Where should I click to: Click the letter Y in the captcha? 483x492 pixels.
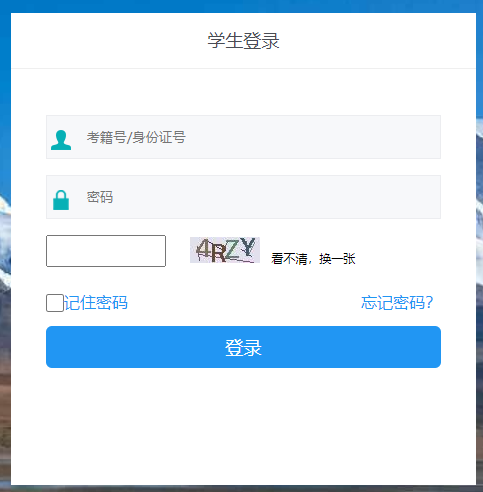[248, 247]
